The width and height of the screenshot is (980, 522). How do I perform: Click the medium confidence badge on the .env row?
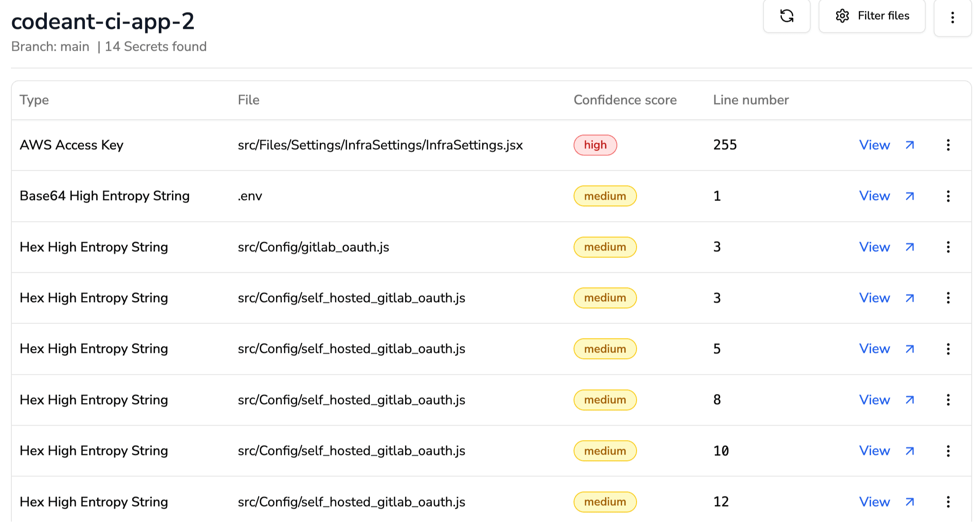coord(605,196)
